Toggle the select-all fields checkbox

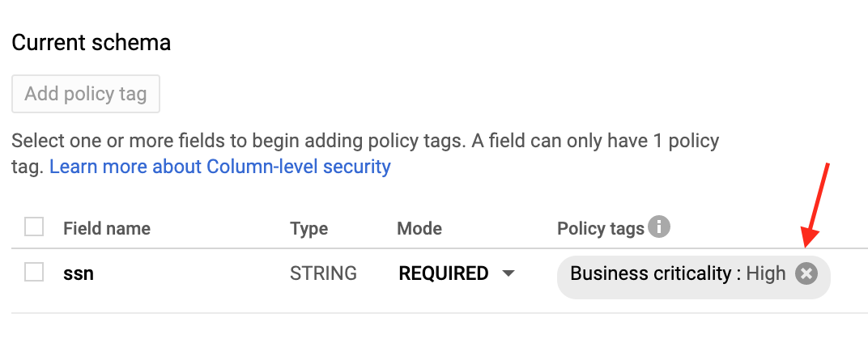(34, 227)
